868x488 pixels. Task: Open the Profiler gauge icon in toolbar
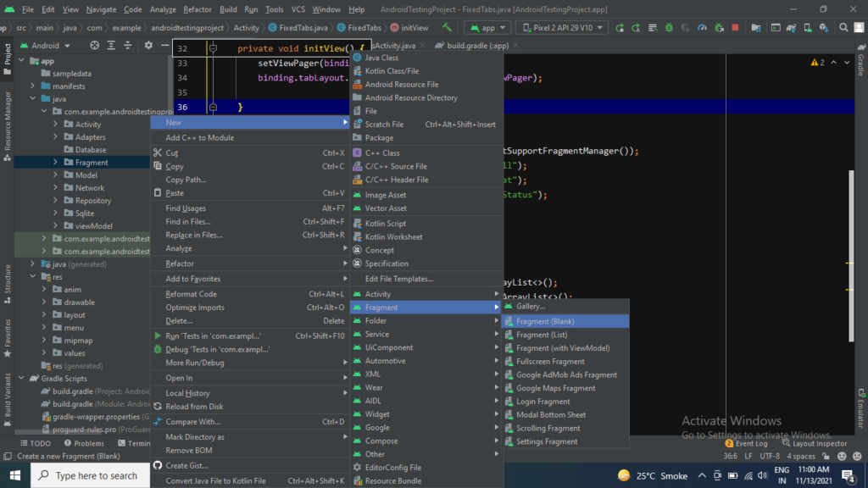pos(702,28)
